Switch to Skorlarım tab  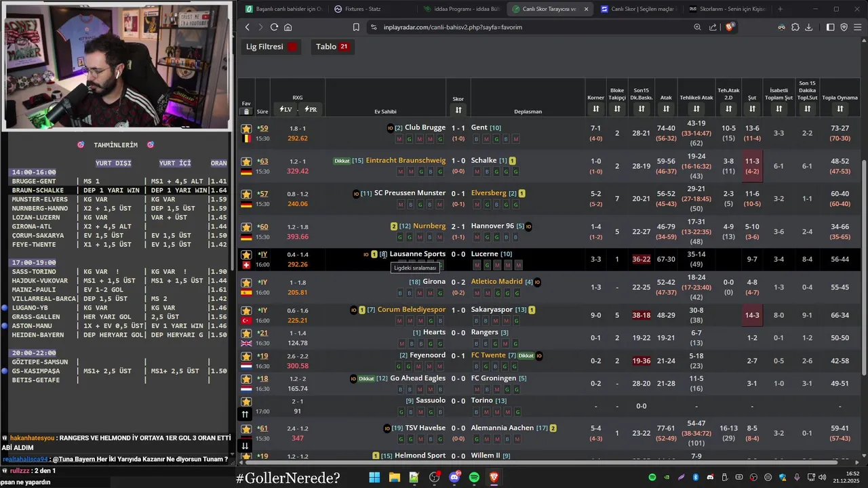point(727,9)
